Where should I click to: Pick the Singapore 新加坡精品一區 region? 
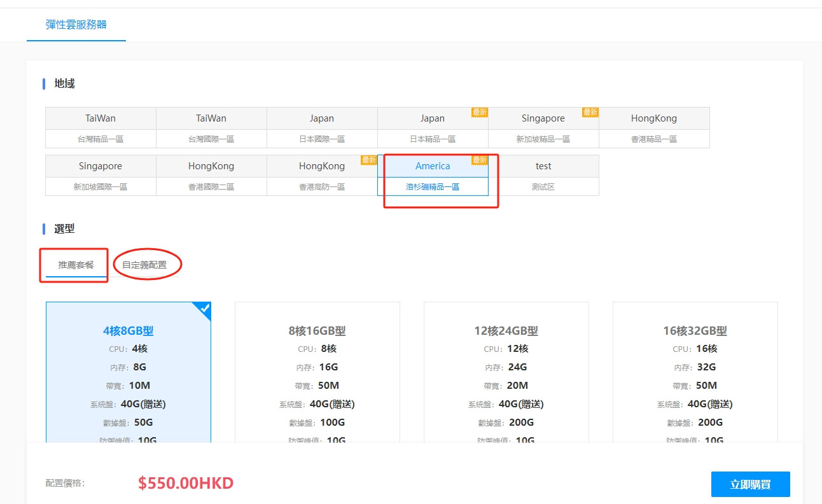[543, 128]
